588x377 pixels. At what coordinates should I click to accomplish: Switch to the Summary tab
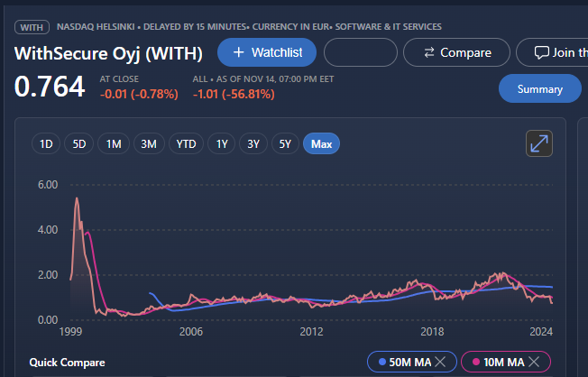tap(539, 88)
